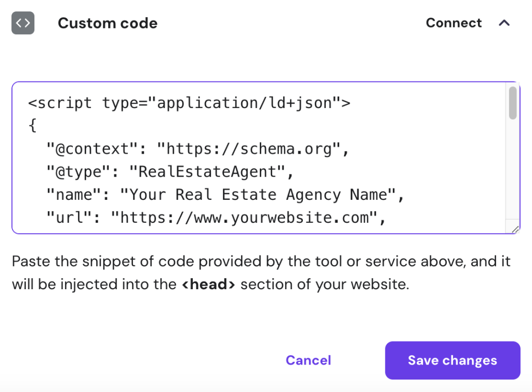Click the Custom code angle-brackets icon
This screenshot has width=532, height=392.
pos(23,23)
